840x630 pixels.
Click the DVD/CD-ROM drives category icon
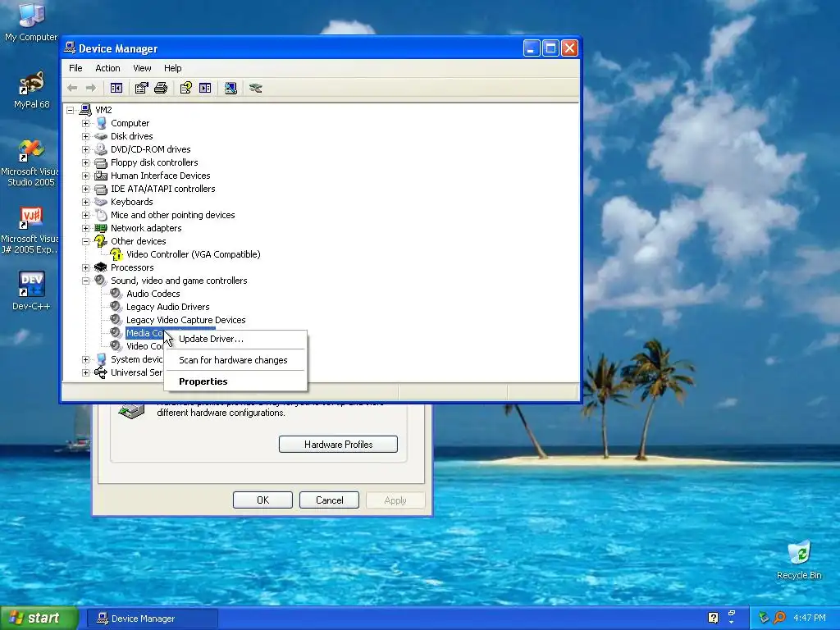(101, 149)
